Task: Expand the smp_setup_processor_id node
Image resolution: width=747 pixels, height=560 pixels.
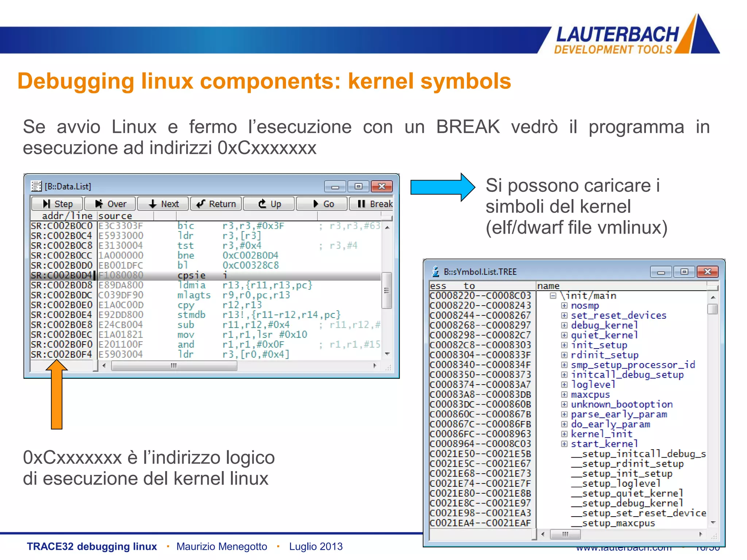Action: 564,365
